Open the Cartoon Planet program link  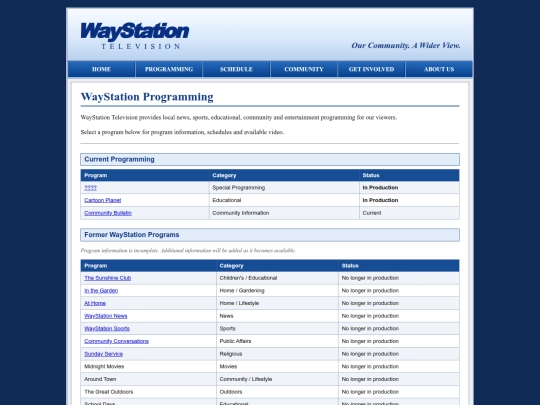[x=103, y=200]
